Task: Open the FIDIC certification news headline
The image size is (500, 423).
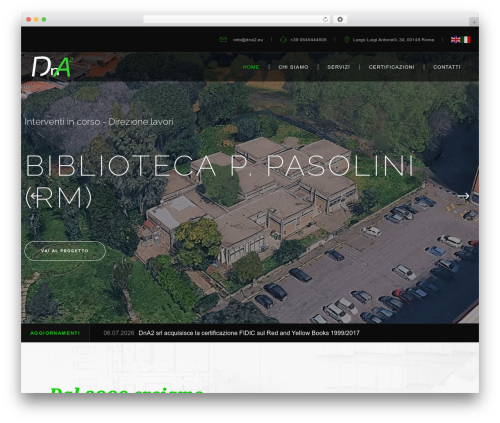Action: click(x=249, y=333)
